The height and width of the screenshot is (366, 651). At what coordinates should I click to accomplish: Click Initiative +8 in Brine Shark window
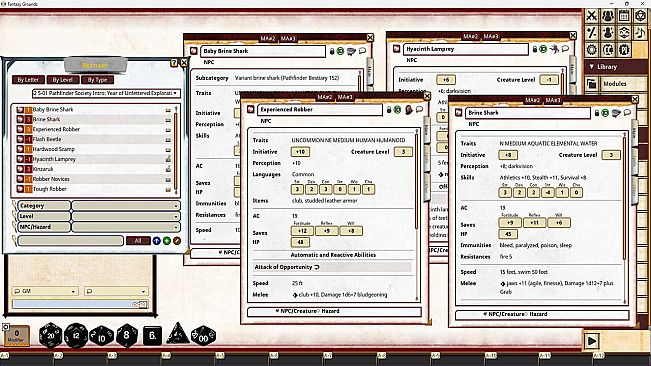pyautogui.click(x=508, y=155)
